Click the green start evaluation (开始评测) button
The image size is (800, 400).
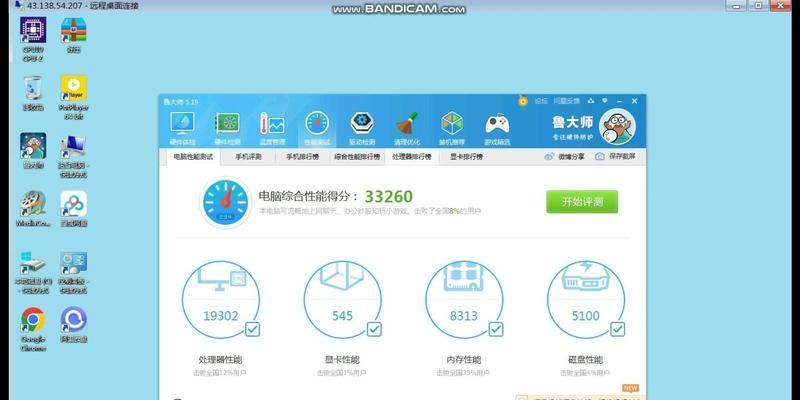[x=582, y=202]
